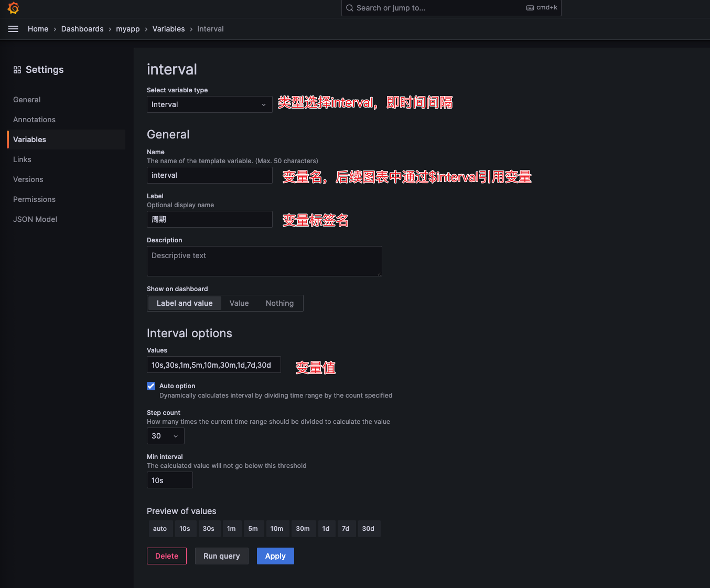This screenshot has width=710, height=588.
Task: Click the Settings grid icon
Action: coord(17,70)
